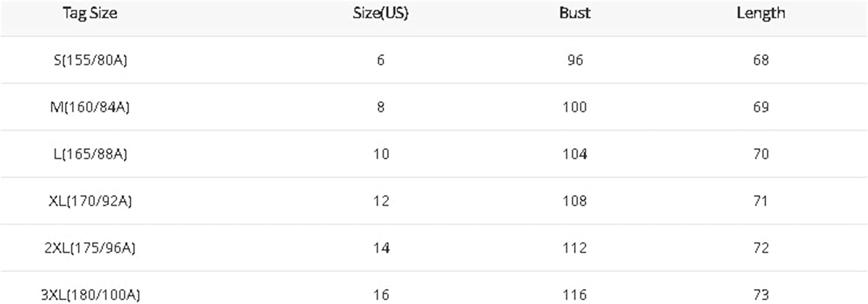Click the Tag Size column header
Viewport: 868px width, 304px height.
tap(90, 14)
